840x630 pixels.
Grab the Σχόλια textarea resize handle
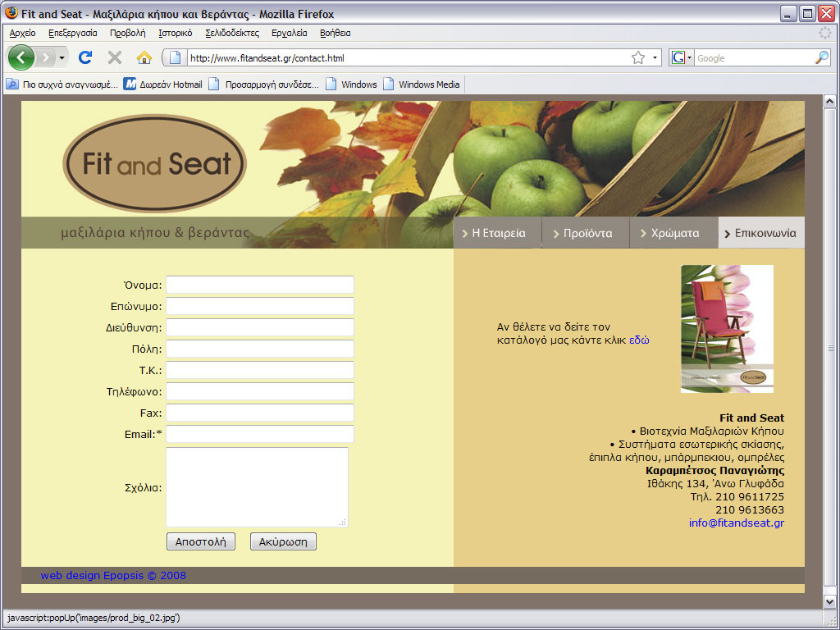(343, 522)
